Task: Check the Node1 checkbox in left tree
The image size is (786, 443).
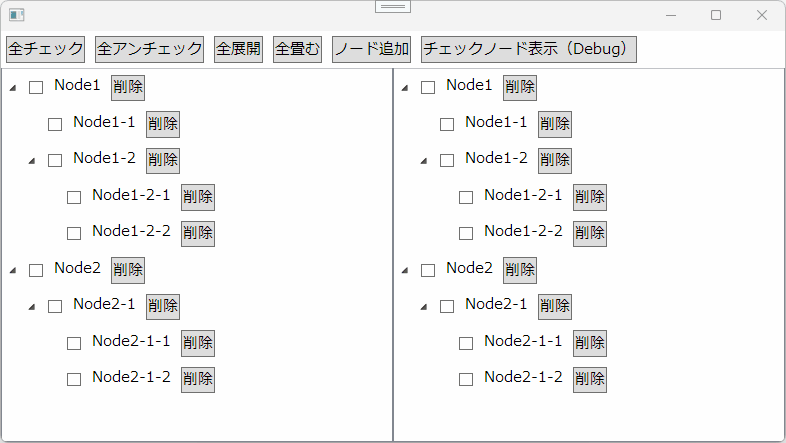Action: tap(36, 88)
